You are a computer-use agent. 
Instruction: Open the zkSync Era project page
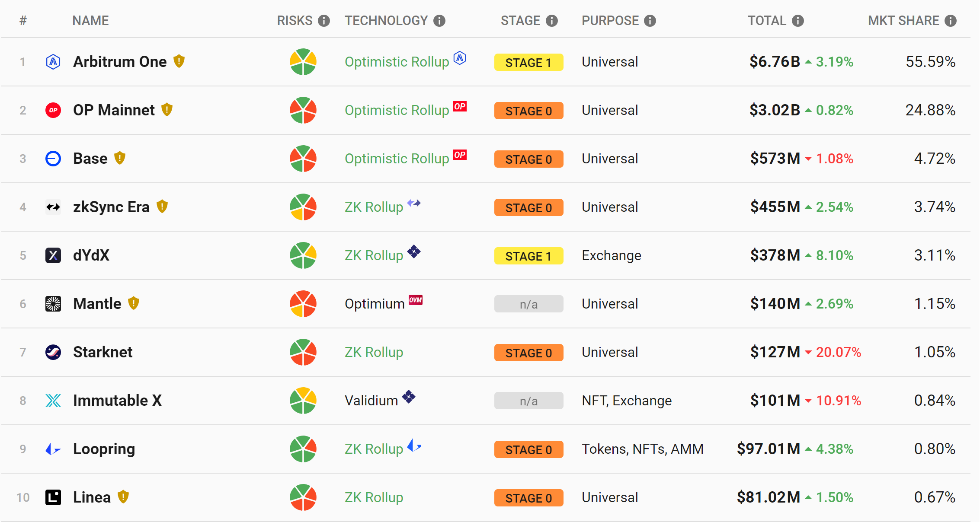[x=111, y=207]
